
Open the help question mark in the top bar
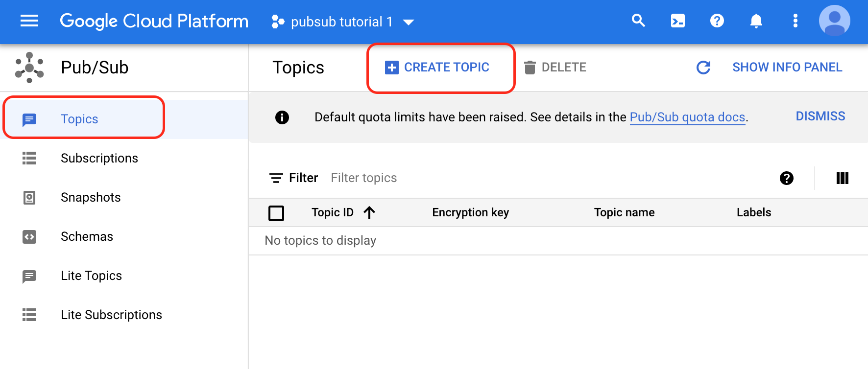(x=717, y=21)
